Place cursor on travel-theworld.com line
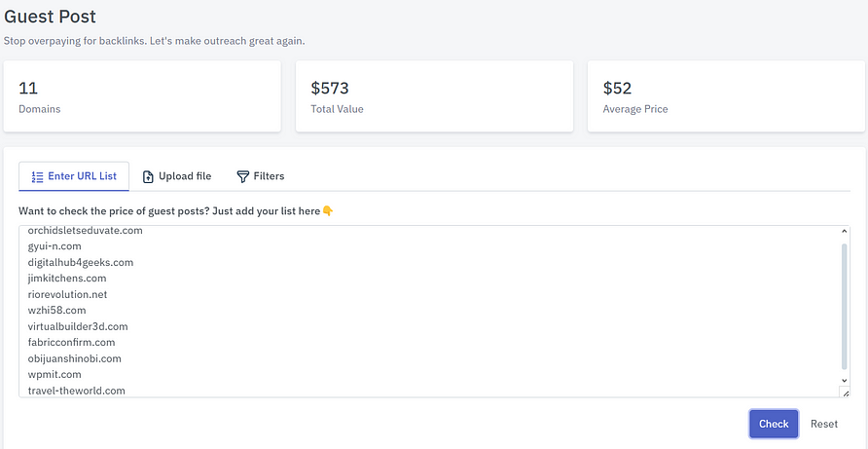This screenshot has width=868, height=449. 77,391
